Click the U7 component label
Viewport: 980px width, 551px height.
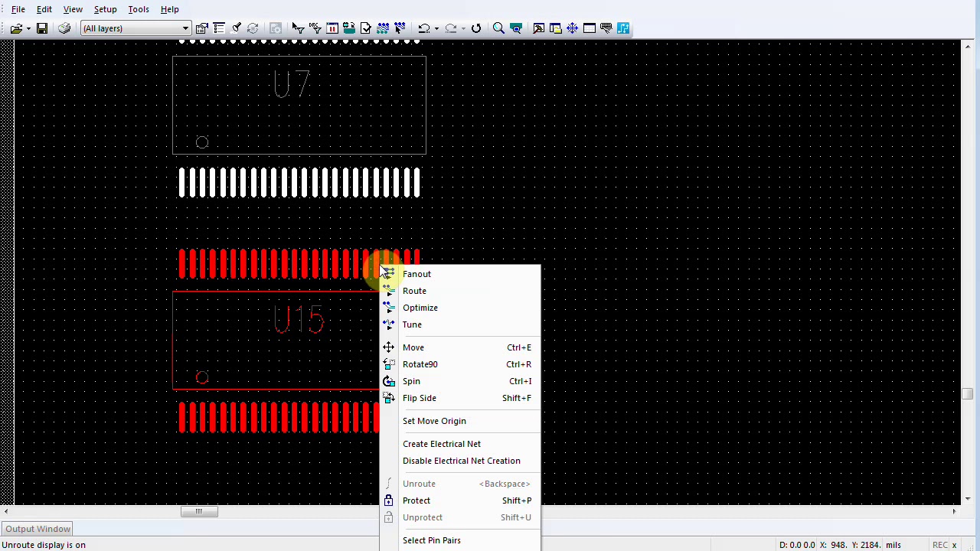tap(292, 84)
